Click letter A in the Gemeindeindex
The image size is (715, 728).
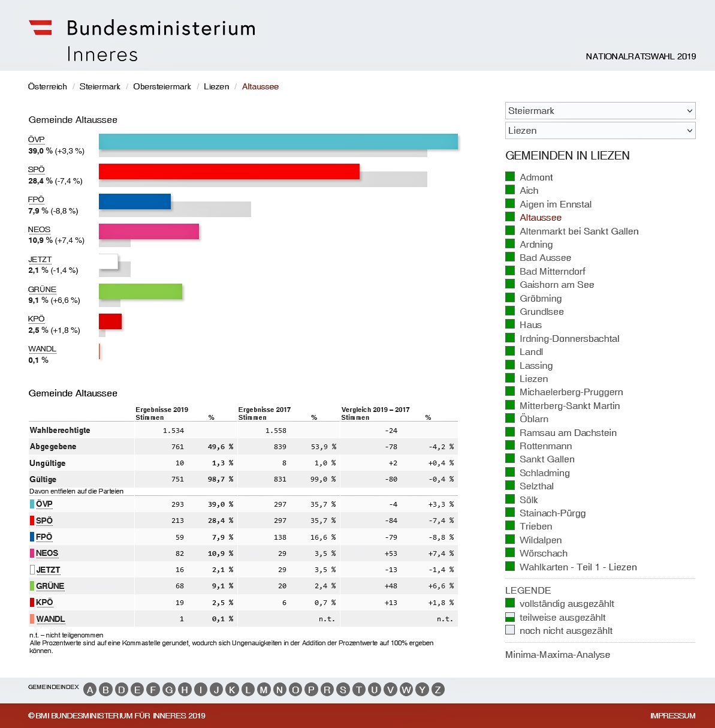coord(90,690)
